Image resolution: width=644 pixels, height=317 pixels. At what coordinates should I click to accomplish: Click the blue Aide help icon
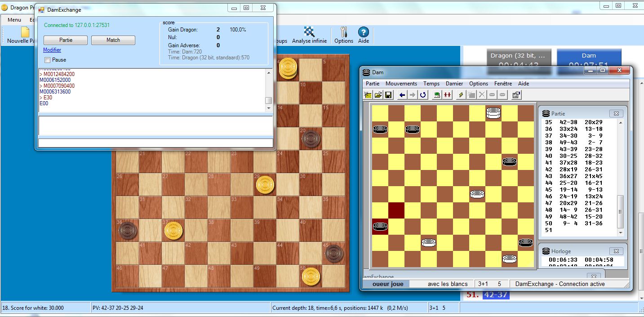(x=363, y=35)
